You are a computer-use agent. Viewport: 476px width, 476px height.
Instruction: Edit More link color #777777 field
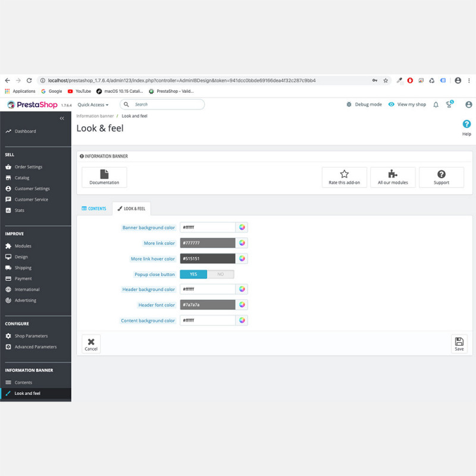[208, 243]
